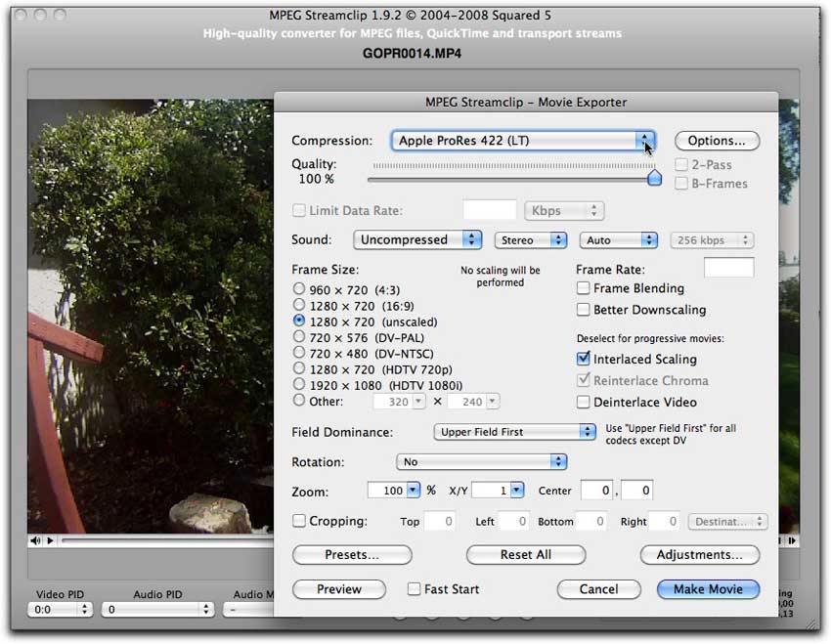
Task: Click the Preview button
Action: point(339,589)
